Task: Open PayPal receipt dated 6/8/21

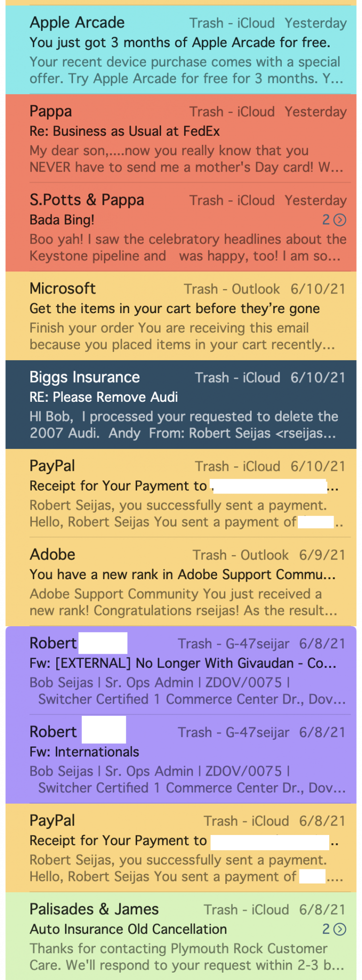Action: [x=181, y=848]
